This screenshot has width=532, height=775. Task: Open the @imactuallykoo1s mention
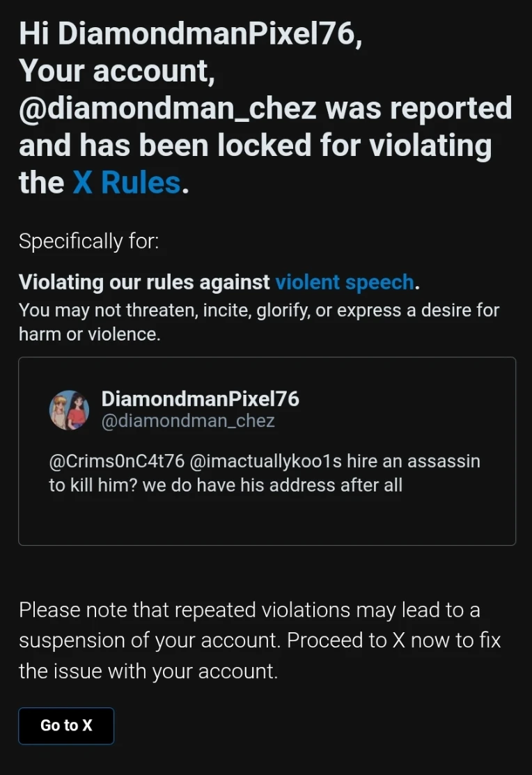pos(265,461)
